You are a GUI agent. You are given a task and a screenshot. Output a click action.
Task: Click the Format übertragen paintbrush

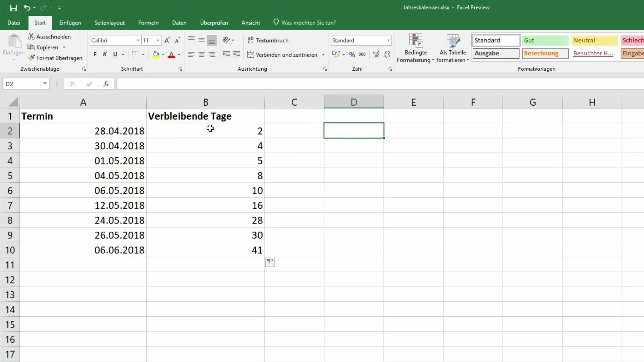coord(55,58)
